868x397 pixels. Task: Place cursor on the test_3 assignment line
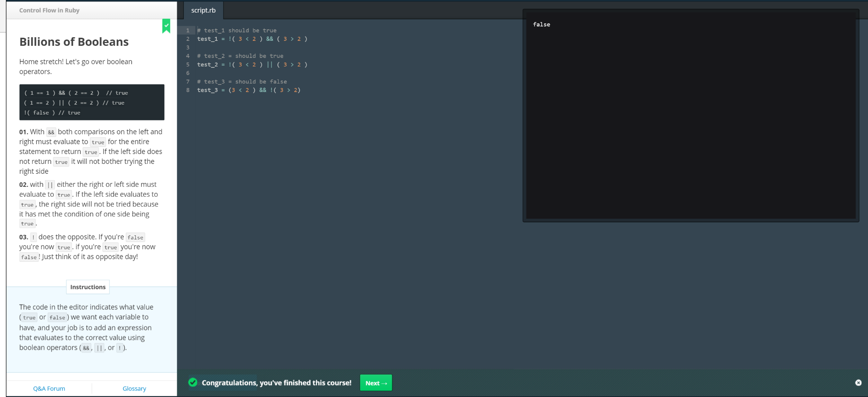[248, 90]
